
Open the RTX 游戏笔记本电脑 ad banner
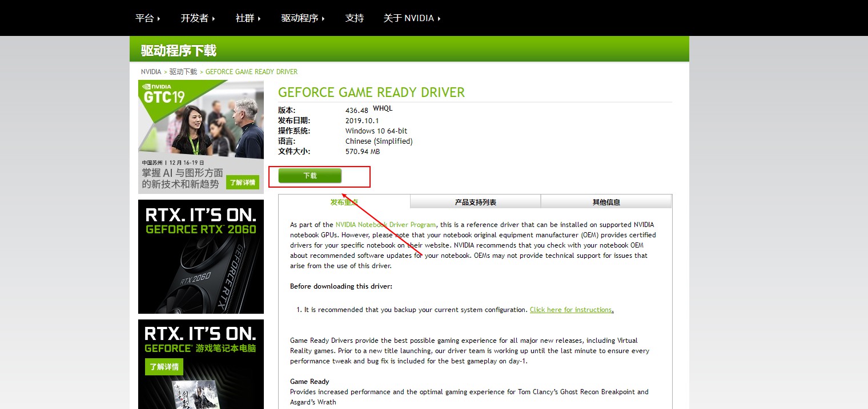pos(201,364)
